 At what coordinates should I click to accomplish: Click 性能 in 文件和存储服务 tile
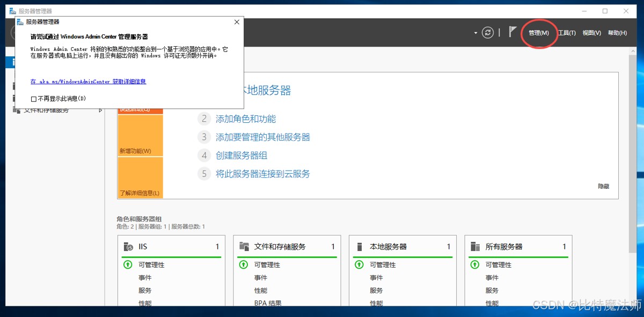tap(261, 291)
